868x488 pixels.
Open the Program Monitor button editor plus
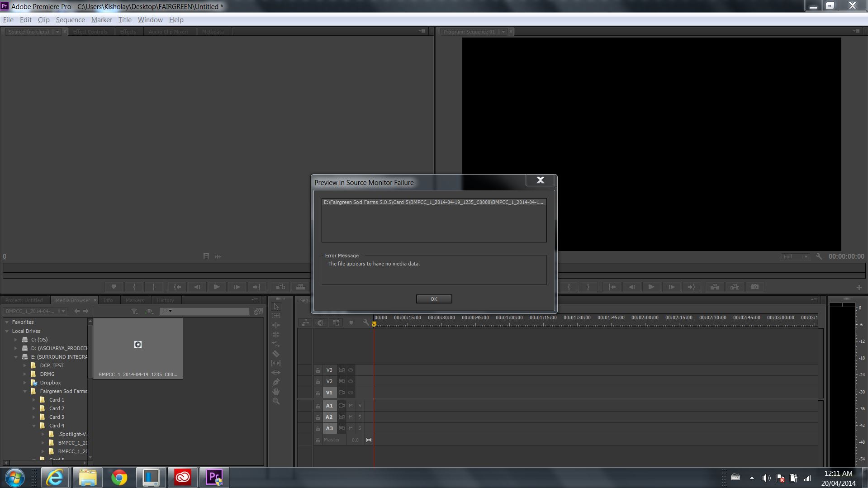pos(859,287)
